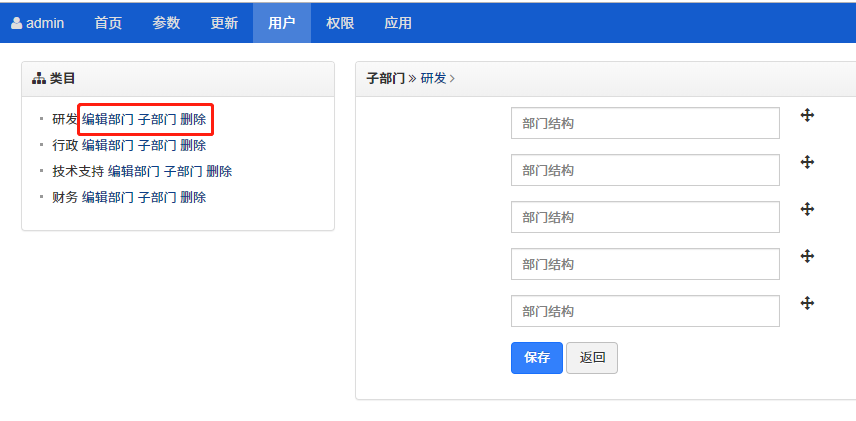Viewport: 856px width, 421px height.
Task: Click 删除 link for 技术支持
Action: 219,171
